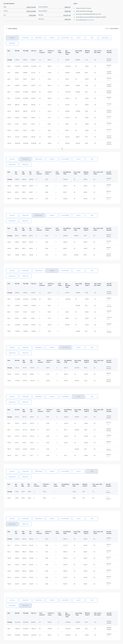Choose Euro FX in the tab row with Crude Oil selected

click(x=78, y=271)
